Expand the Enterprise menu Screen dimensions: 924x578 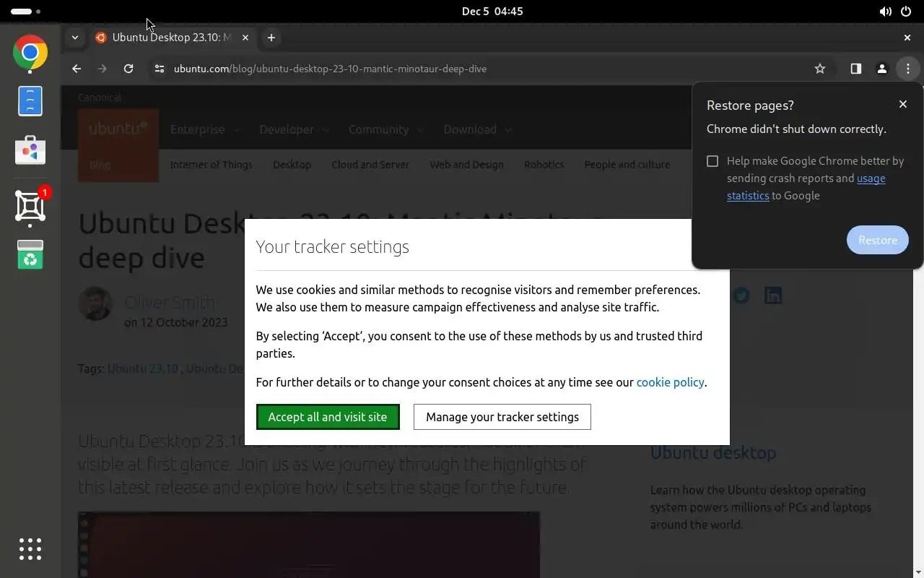pos(205,129)
